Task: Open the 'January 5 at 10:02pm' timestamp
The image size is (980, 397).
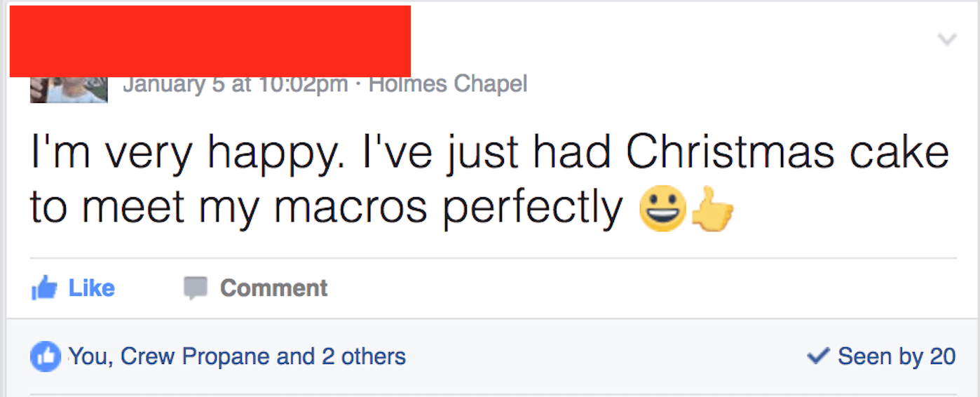Action: [235, 85]
